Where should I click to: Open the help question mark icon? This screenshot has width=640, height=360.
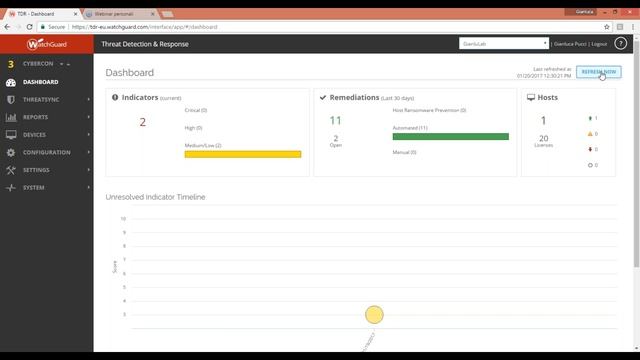pos(620,44)
